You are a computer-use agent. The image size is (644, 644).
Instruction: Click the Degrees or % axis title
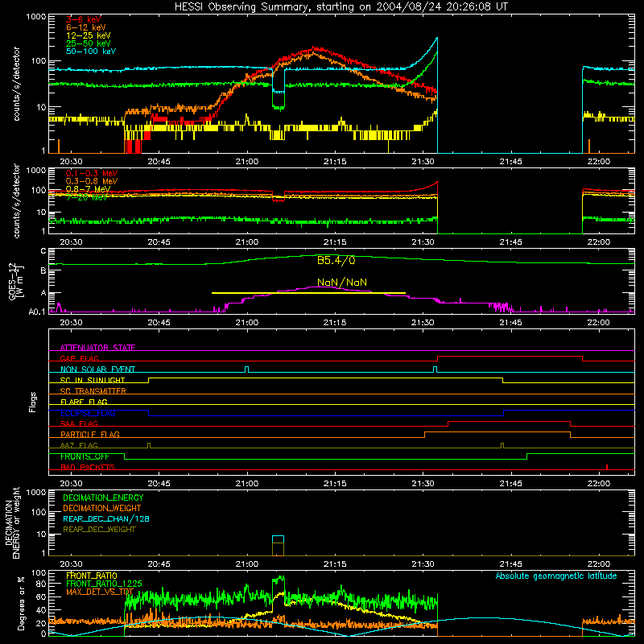(x=21, y=603)
